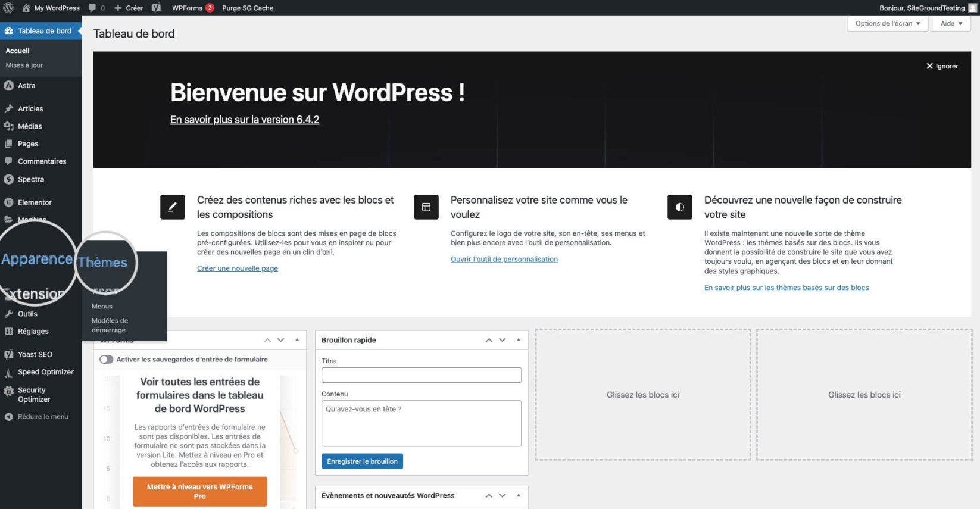The image size is (980, 509).
Task: Move Évènements et nouveautés widget down
Action: click(503, 495)
